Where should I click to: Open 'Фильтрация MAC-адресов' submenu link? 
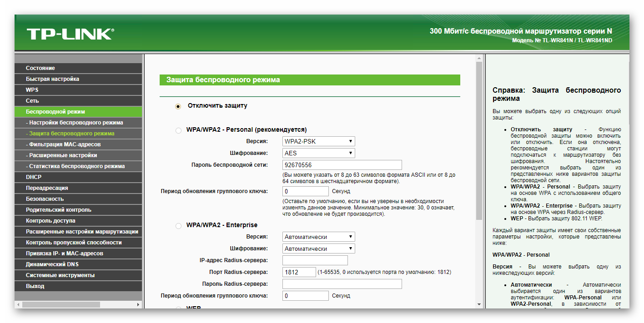63,144
